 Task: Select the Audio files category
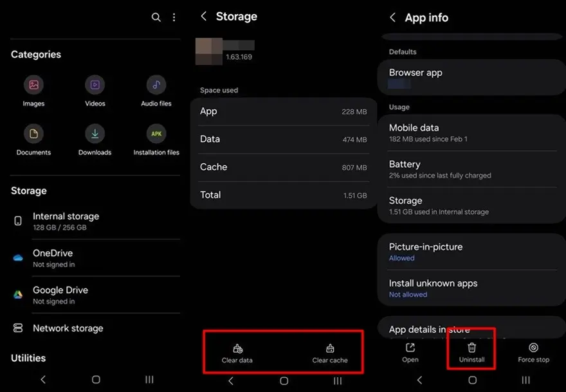155,91
